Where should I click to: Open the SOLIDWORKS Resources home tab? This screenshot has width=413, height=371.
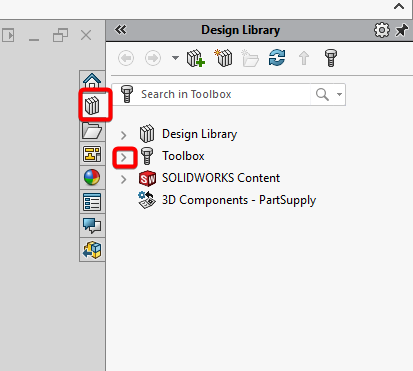92,81
